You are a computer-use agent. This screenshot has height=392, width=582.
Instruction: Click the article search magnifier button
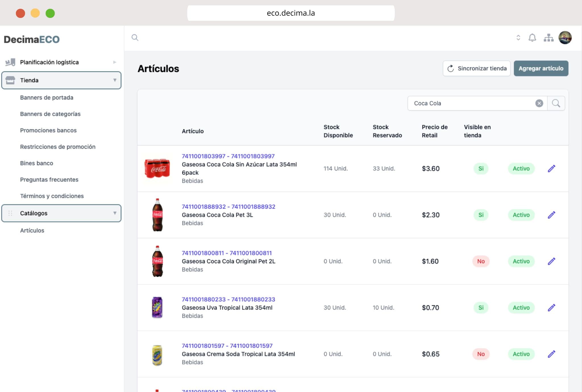556,103
